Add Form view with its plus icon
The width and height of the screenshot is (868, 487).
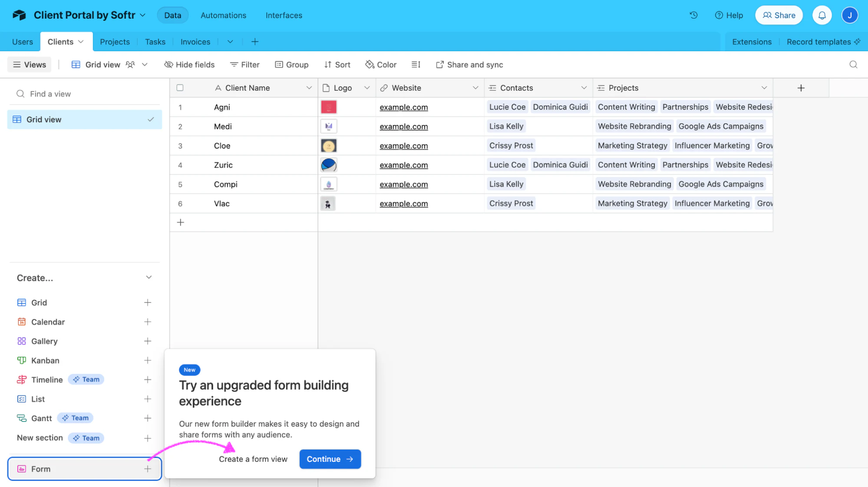click(148, 469)
